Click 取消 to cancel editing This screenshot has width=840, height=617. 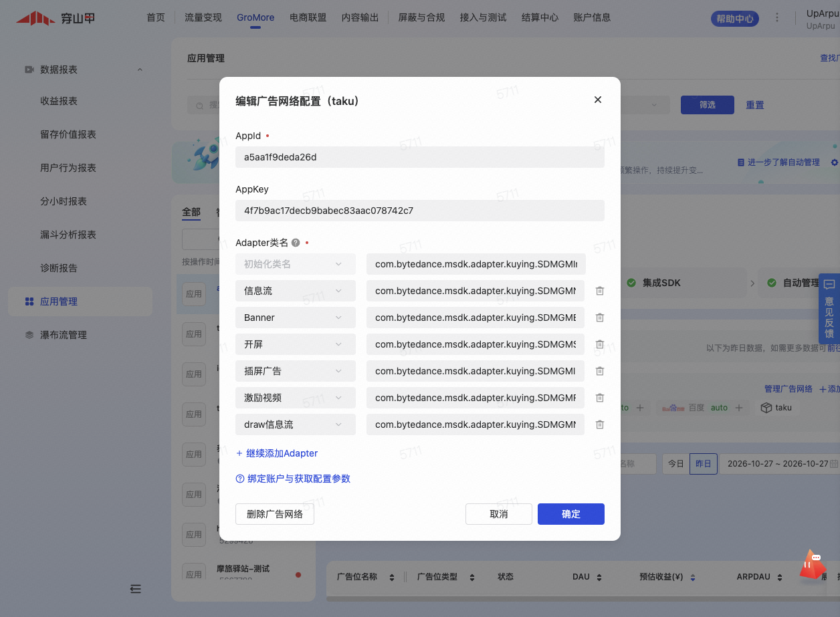499,514
